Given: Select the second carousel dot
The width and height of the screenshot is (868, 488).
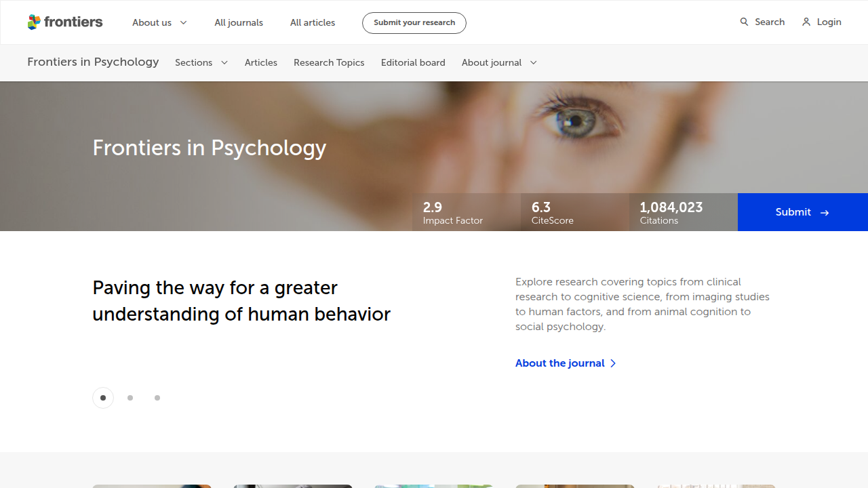Looking at the screenshot, I should point(130,398).
